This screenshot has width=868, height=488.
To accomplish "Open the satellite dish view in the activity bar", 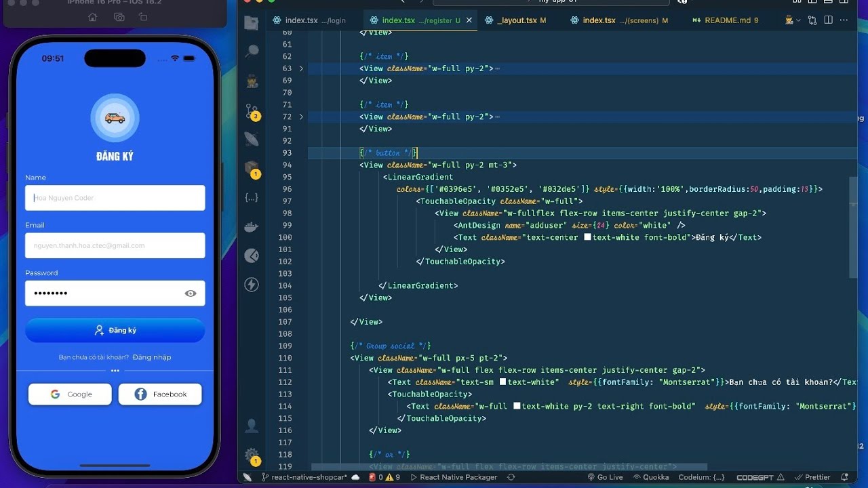I will click(x=252, y=140).
